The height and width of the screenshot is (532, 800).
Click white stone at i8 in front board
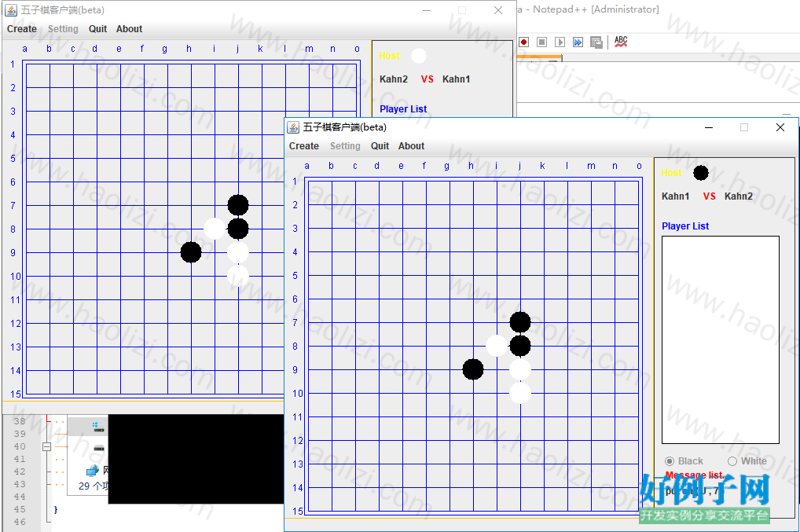497,346
